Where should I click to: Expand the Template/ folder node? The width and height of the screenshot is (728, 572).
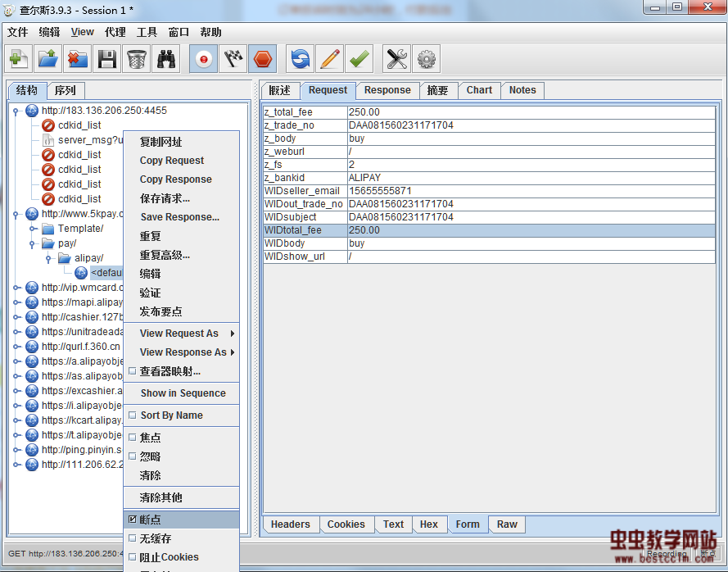(x=33, y=229)
